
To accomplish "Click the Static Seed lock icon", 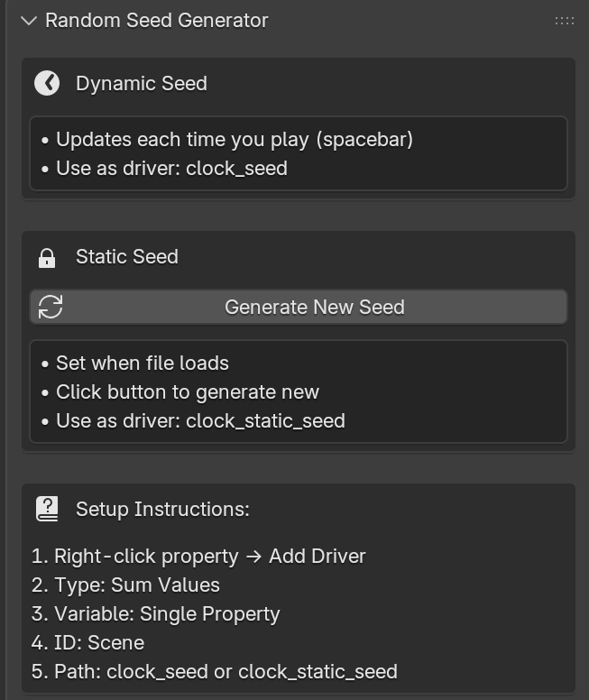I will [47, 258].
